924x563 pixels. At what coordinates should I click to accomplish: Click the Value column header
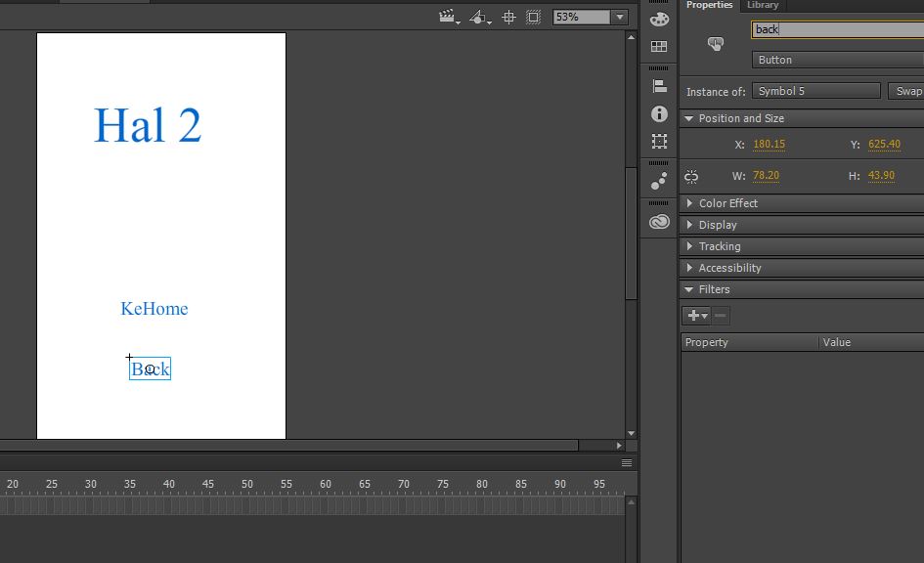click(871, 342)
